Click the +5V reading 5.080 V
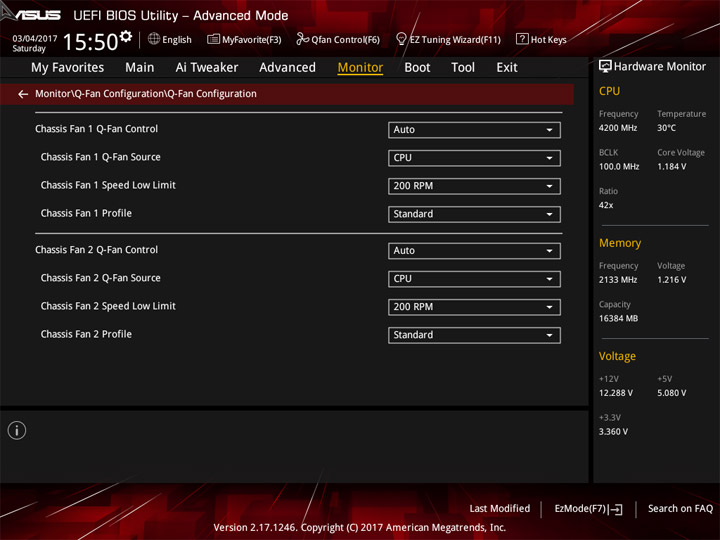The width and height of the screenshot is (720, 540). click(671, 394)
